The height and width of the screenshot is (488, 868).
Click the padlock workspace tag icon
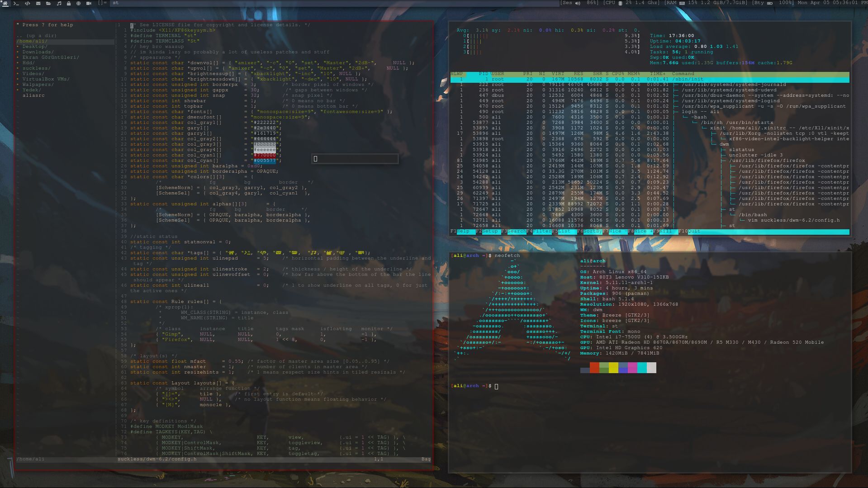(69, 3)
